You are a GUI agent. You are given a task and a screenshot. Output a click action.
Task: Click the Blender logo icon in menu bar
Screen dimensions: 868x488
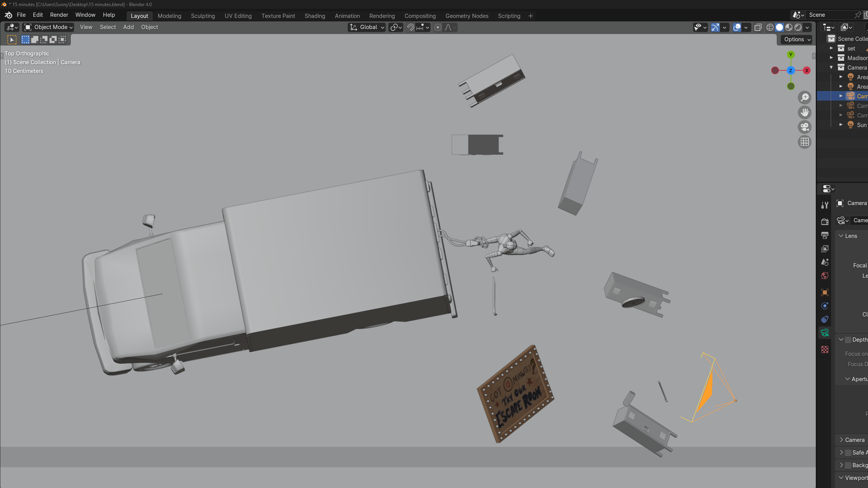coord(8,15)
